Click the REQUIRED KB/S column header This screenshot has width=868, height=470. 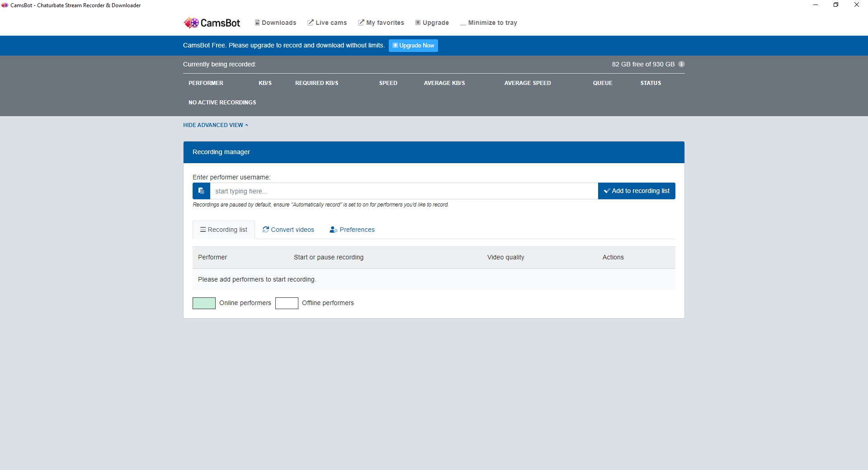click(316, 83)
